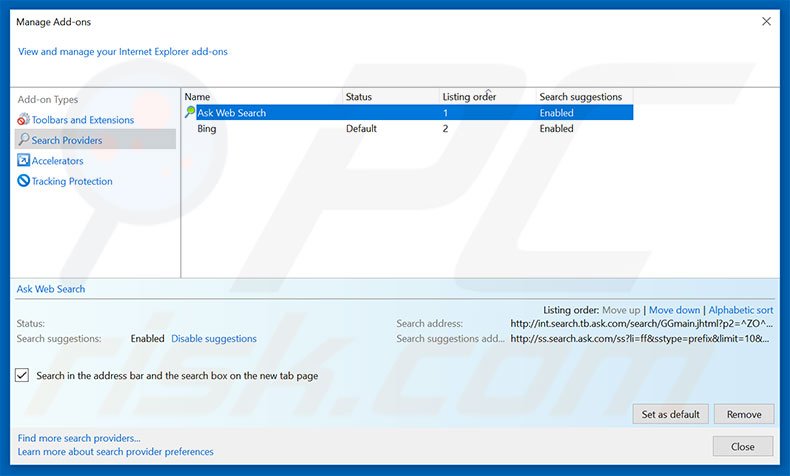Open Learn more about search provider preferences
Viewport: 790px width, 476px height.
(115, 452)
